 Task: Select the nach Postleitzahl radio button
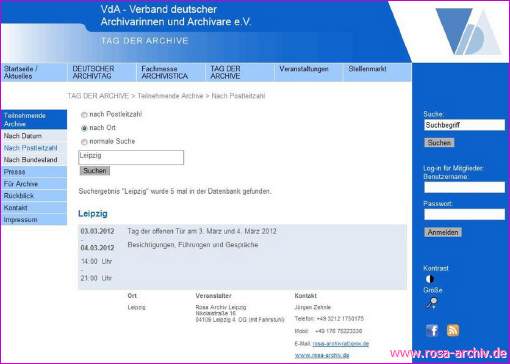coord(84,115)
